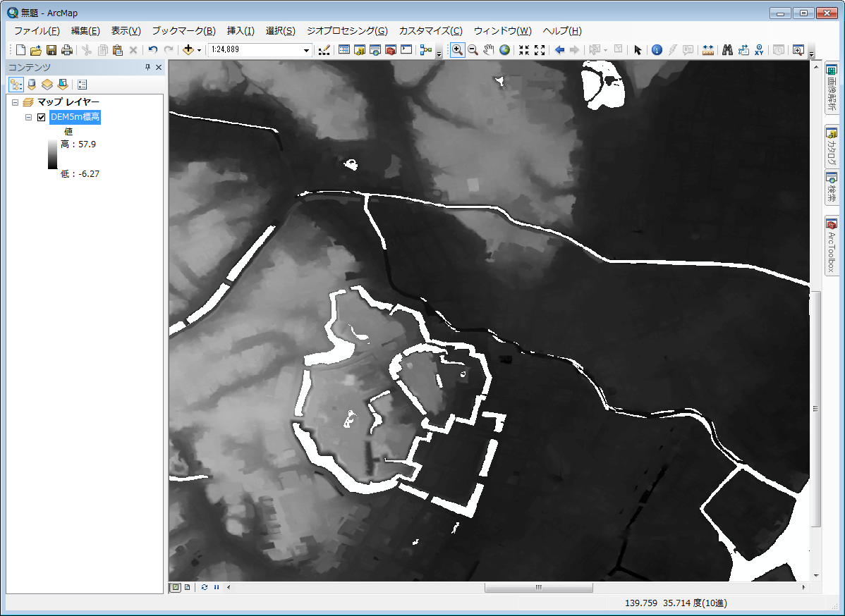
Task: Create a new map document
Action: [20, 50]
